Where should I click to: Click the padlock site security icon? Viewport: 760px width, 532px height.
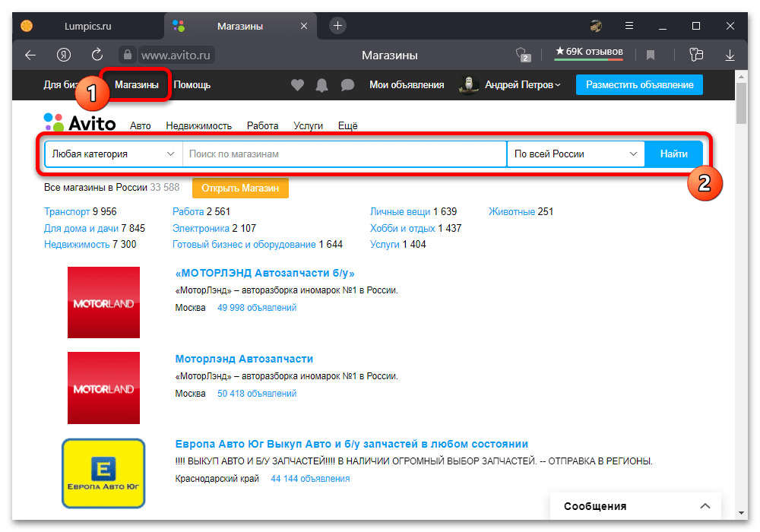128,55
